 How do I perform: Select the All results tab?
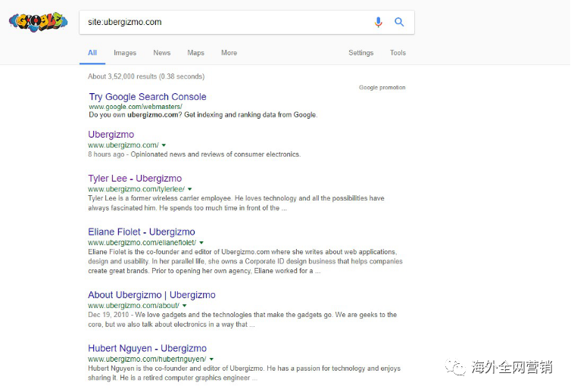[92, 53]
